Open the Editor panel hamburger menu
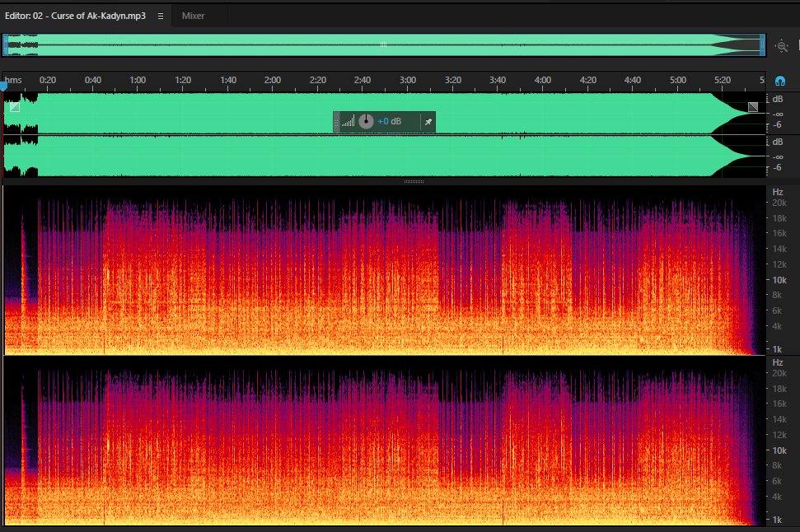800x532 pixels. (160, 16)
